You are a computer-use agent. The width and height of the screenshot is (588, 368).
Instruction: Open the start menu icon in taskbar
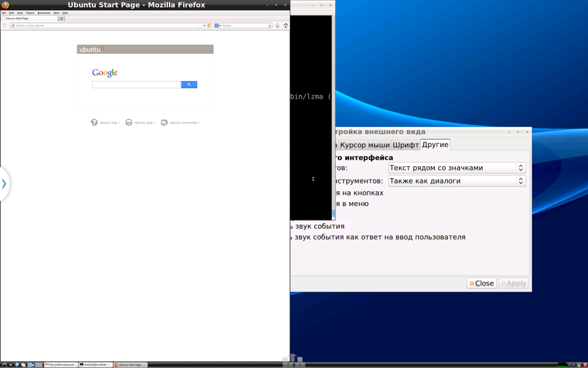4,365
